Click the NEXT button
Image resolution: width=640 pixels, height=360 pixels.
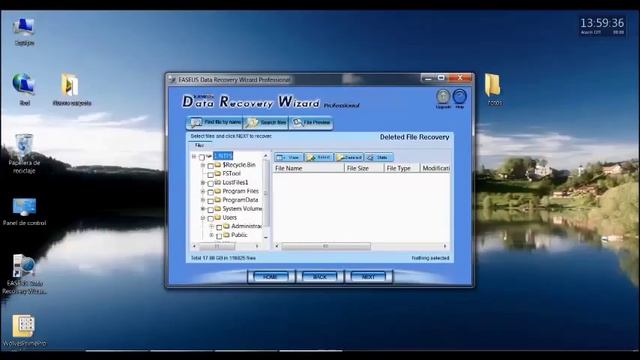pos(368,277)
